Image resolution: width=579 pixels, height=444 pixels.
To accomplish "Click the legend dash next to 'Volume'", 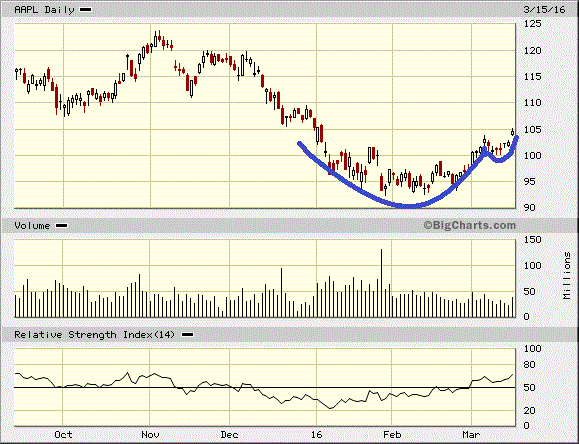I will [x=61, y=226].
